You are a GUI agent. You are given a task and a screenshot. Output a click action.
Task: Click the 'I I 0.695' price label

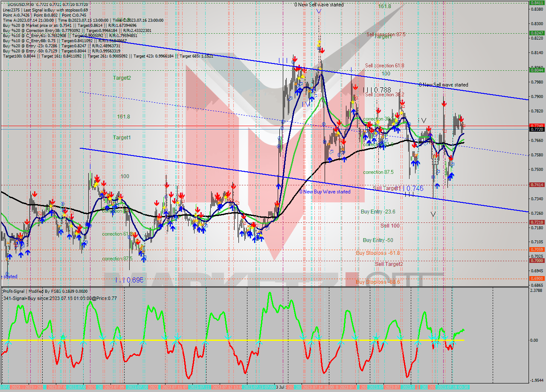click(129, 280)
